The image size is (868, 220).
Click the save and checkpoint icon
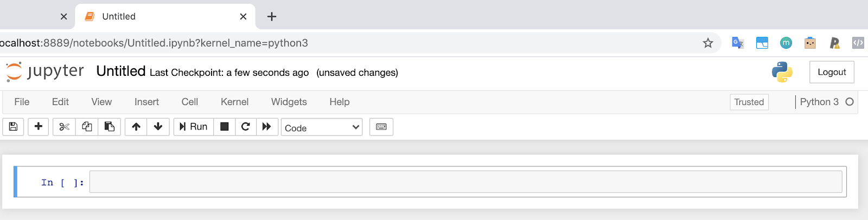[x=14, y=127]
